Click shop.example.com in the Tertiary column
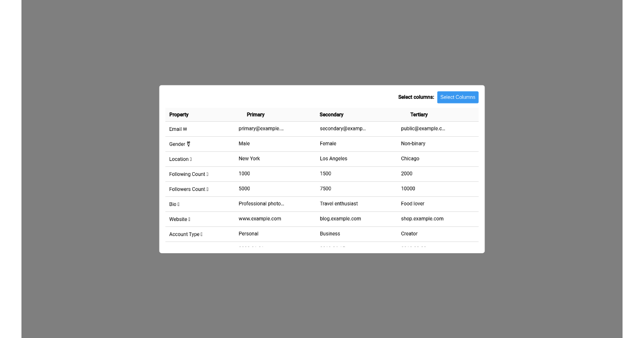The height and width of the screenshot is (338, 644). (x=421, y=218)
